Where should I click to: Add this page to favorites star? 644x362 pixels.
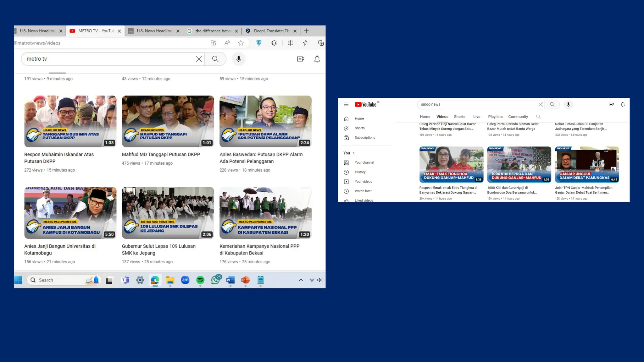coord(241,43)
